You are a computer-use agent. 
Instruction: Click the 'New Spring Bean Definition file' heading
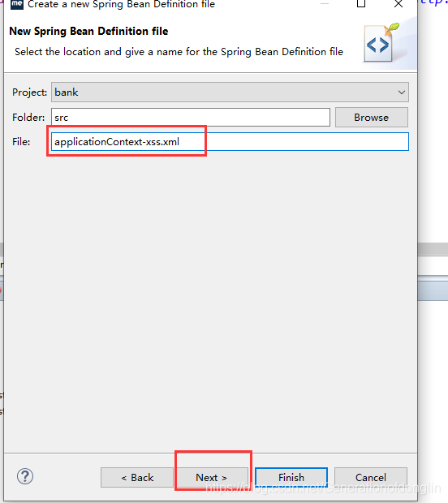tap(88, 31)
